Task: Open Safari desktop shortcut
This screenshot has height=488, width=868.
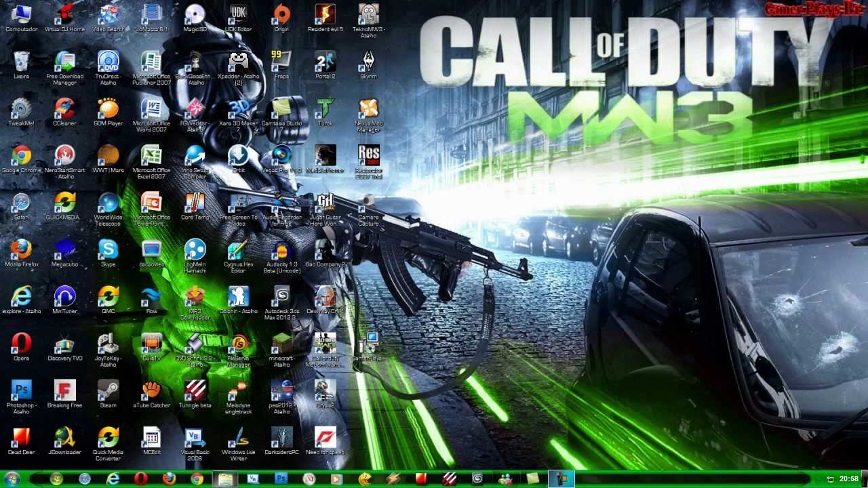Action: [22, 206]
